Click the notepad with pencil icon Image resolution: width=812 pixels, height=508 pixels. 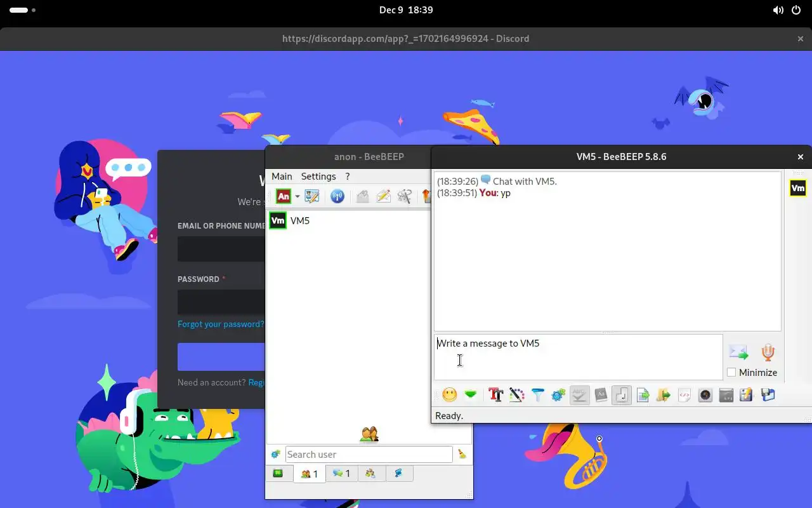coord(747,395)
